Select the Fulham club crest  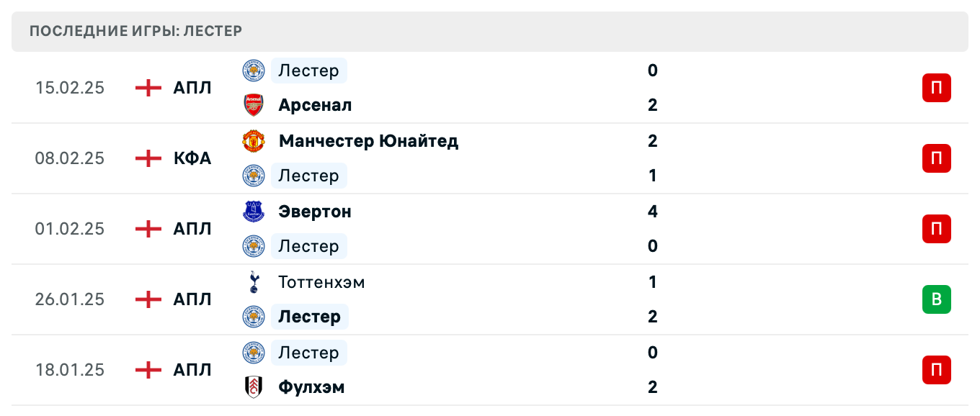click(254, 386)
